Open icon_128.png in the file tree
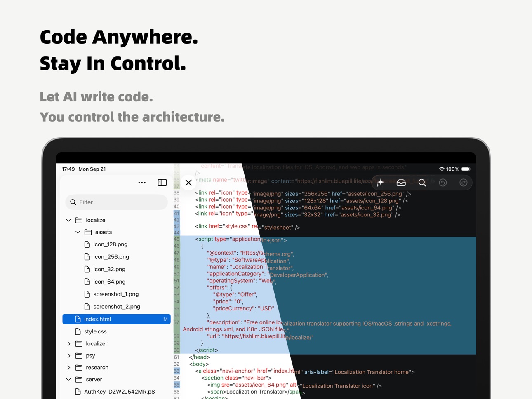Image resolution: width=532 pixels, height=399 pixels. pyautogui.click(x=110, y=244)
